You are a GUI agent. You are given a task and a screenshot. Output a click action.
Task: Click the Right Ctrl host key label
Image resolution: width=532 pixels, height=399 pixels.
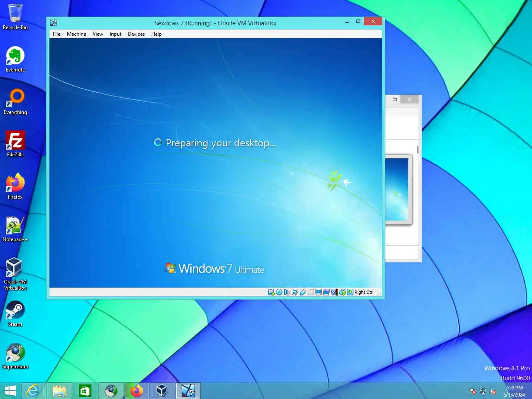click(x=364, y=292)
